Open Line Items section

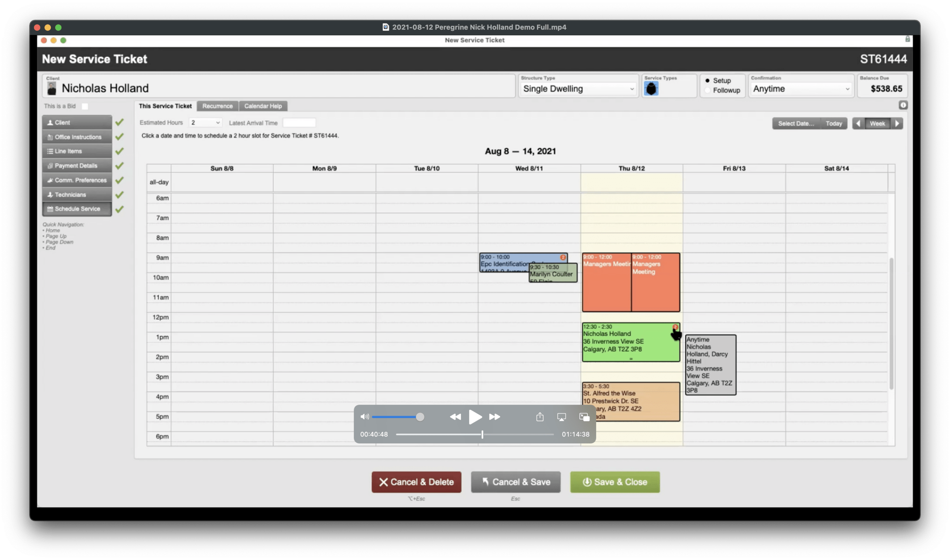click(77, 151)
